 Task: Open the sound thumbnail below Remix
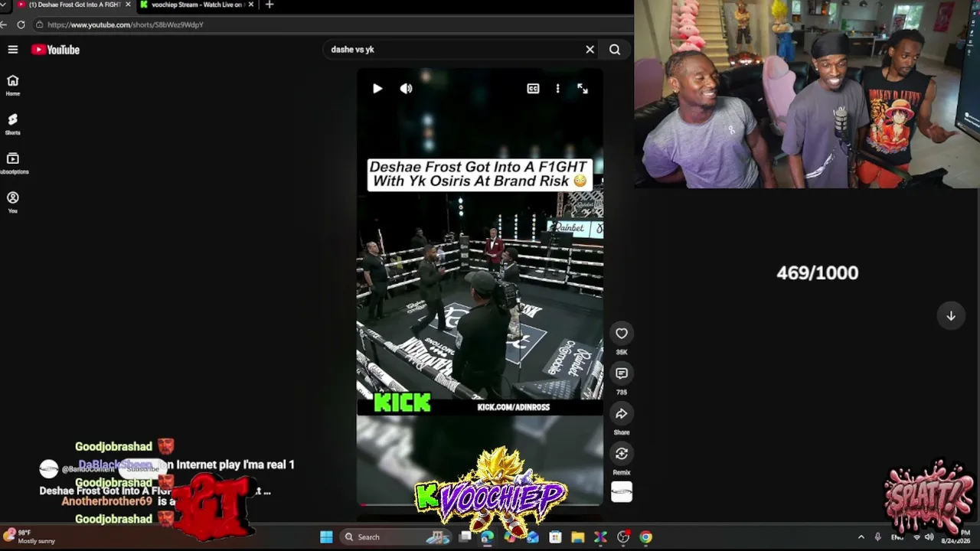pos(622,492)
